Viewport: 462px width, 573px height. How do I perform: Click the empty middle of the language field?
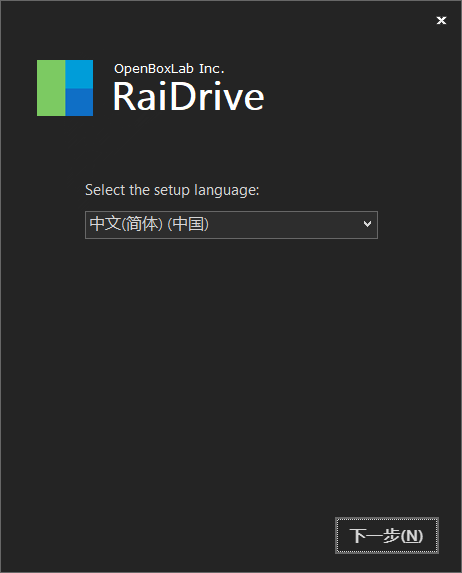285,225
